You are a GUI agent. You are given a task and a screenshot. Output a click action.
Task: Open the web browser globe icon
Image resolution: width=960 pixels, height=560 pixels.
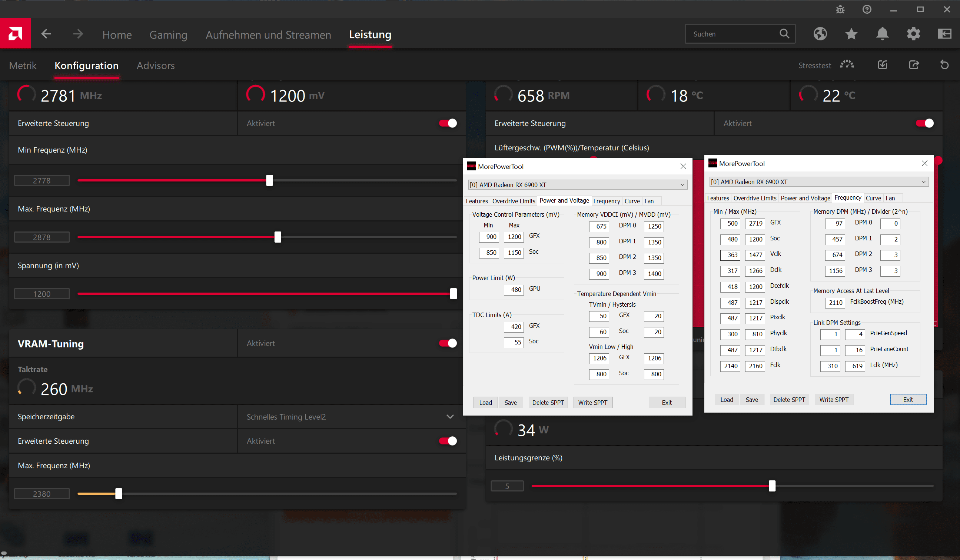820,34
